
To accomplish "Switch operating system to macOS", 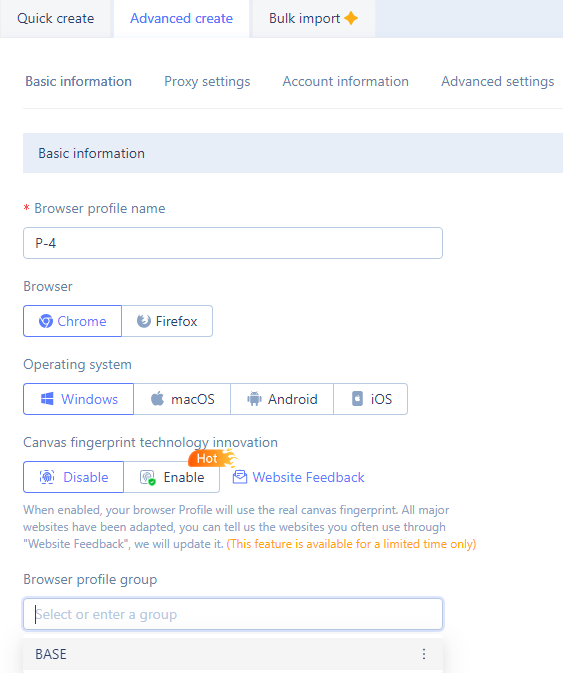I will [182, 399].
